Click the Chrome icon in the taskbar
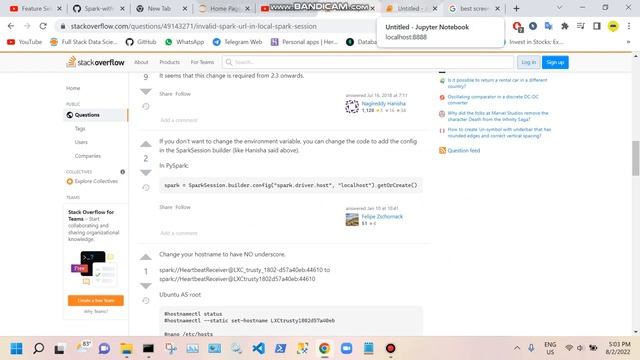The width and height of the screenshot is (640, 360). point(324,349)
